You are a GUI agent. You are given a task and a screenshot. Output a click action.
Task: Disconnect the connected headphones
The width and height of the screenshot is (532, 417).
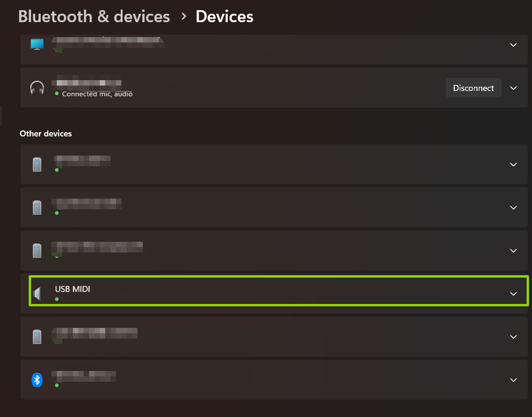[x=473, y=88]
